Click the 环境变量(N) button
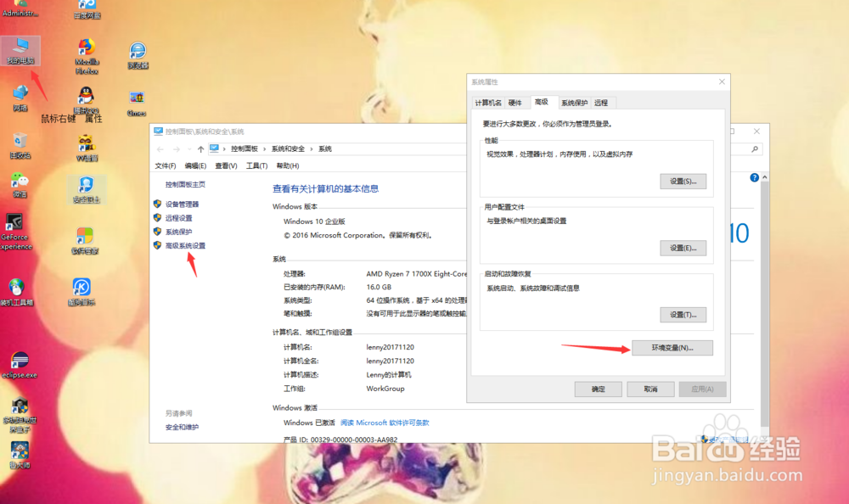 pos(672,348)
